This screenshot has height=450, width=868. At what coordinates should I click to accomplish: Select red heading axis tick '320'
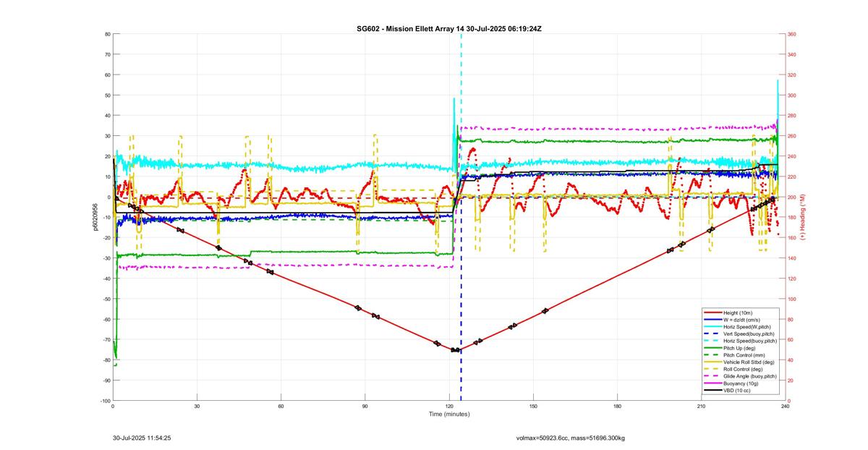(x=792, y=75)
